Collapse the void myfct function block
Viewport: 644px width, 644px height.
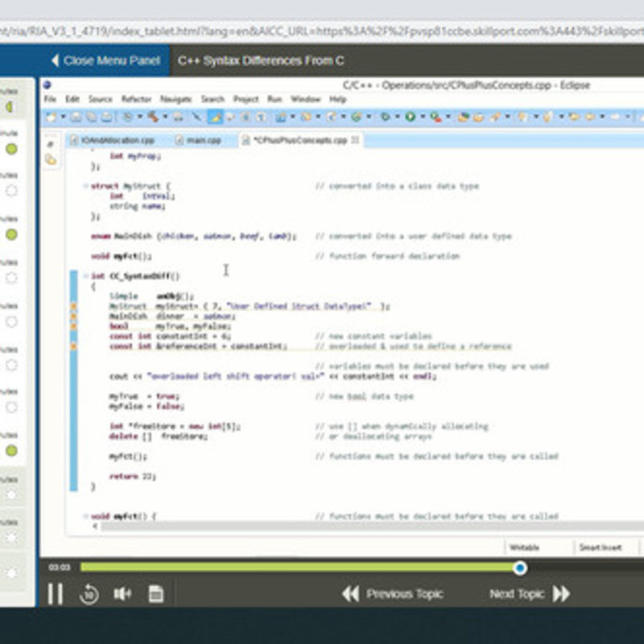(85, 516)
